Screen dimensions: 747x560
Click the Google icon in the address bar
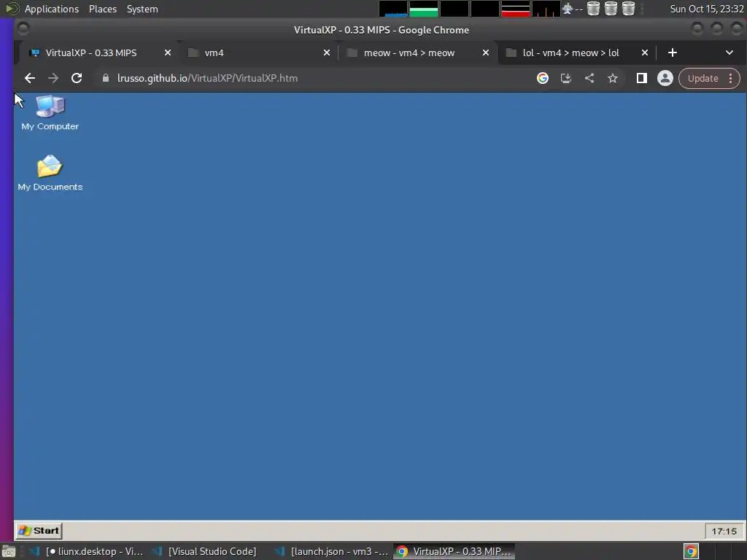coord(543,78)
